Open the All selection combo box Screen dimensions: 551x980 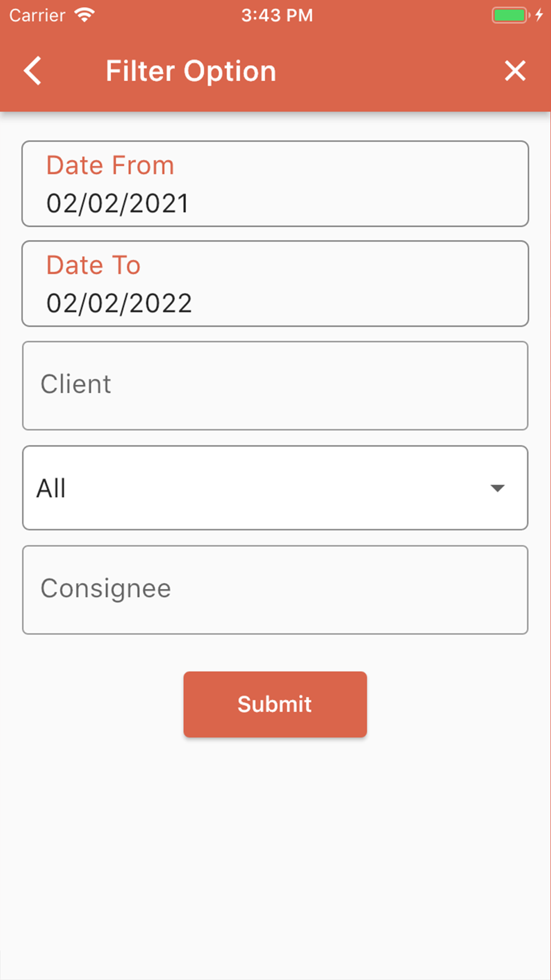(x=275, y=488)
